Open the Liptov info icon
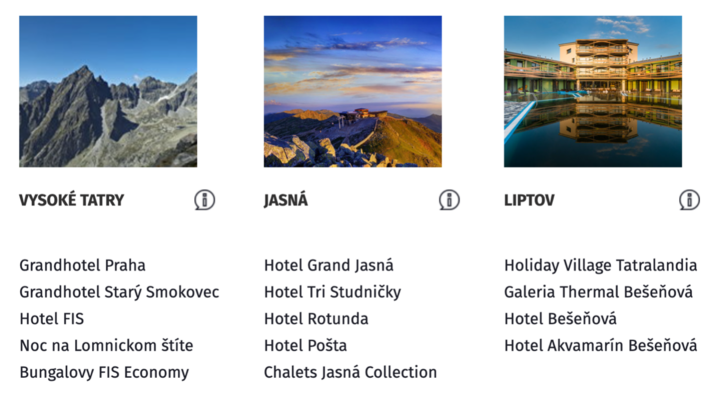 coord(689,200)
